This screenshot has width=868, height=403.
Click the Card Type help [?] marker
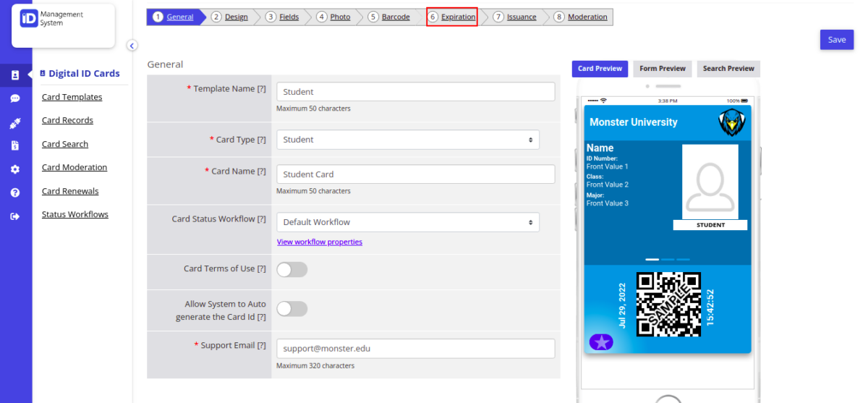pos(262,140)
